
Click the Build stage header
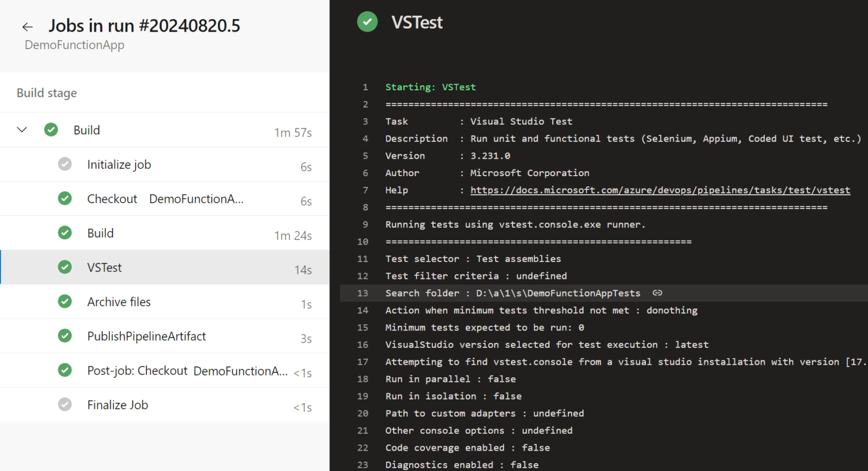point(47,93)
